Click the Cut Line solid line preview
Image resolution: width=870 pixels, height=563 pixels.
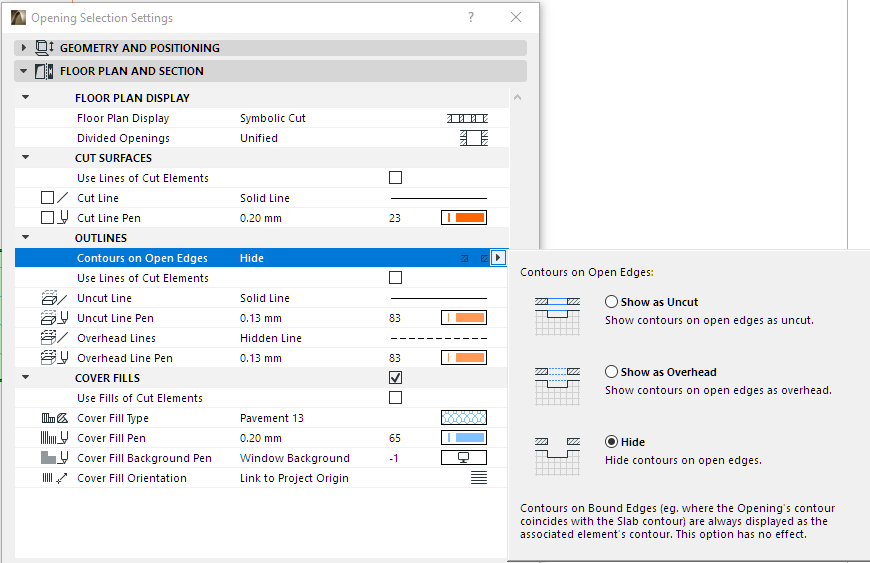[x=439, y=198]
